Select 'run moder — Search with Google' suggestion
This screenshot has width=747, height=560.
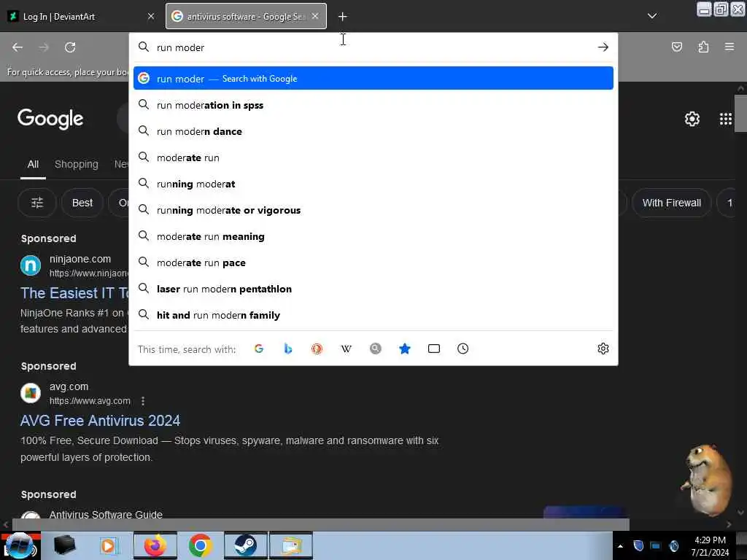click(373, 78)
